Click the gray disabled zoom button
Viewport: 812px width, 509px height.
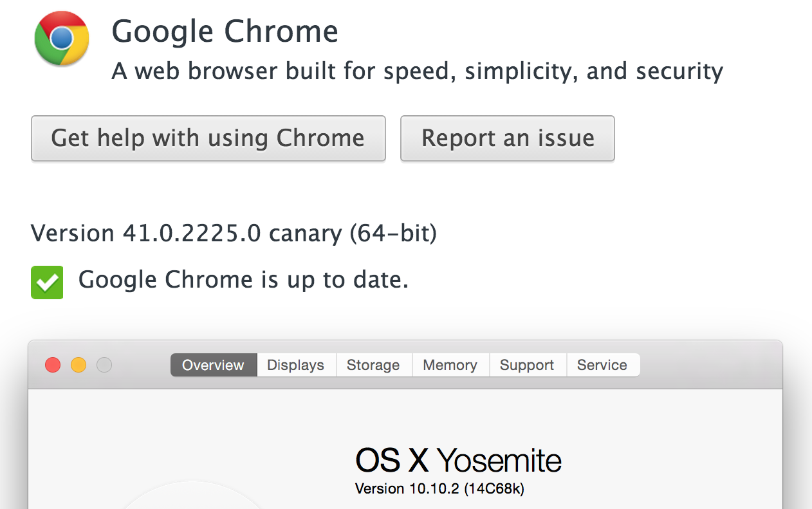pyautogui.click(x=104, y=366)
